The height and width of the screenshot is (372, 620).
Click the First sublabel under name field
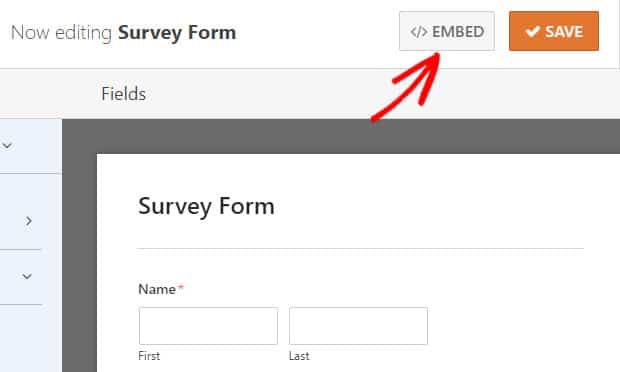coord(149,356)
